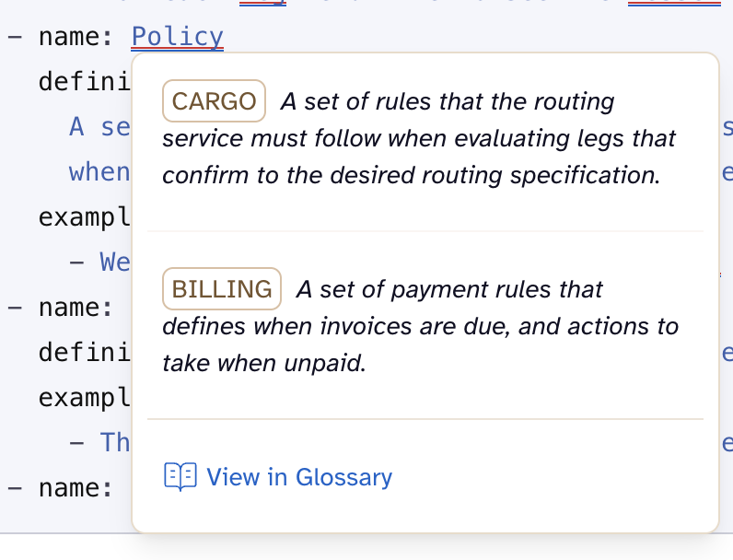The image size is (733, 560).
Task: Click the open book glossary icon
Action: (x=180, y=476)
